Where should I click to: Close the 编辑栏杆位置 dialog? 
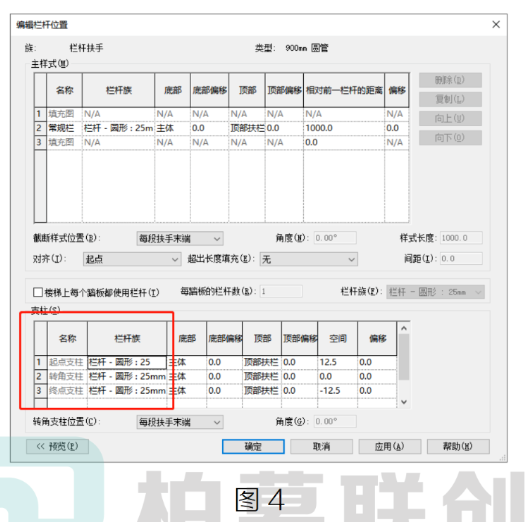point(496,25)
